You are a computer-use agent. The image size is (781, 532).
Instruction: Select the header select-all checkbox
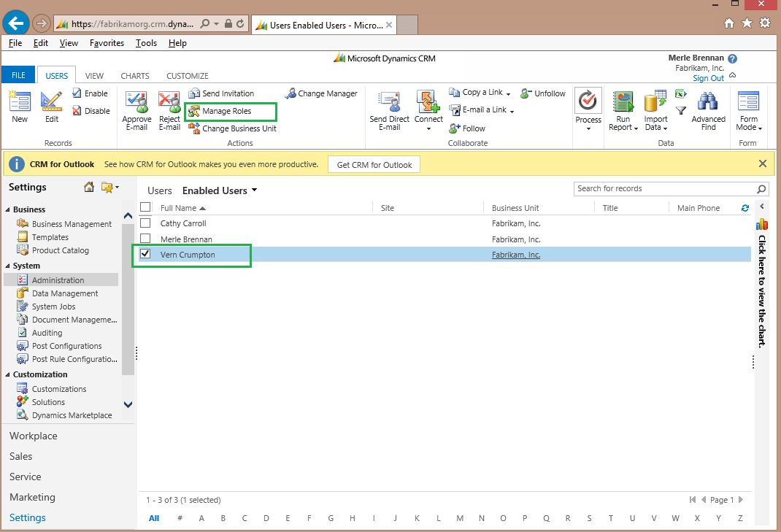pyautogui.click(x=146, y=207)
